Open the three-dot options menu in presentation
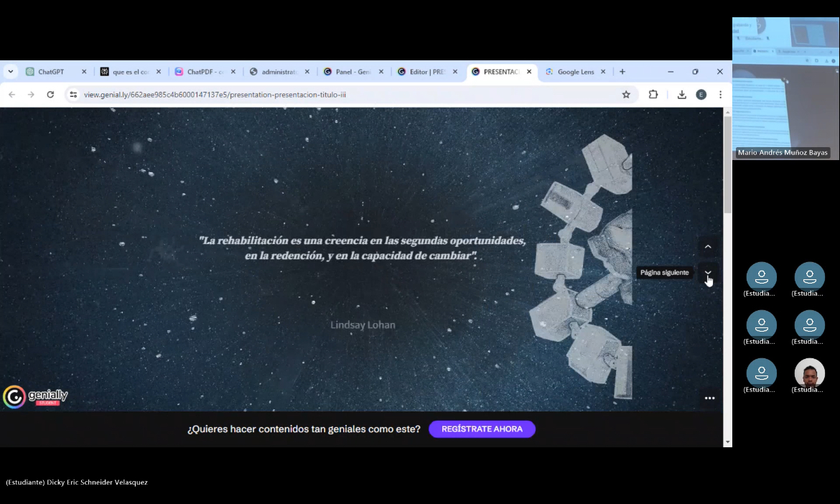 click(709, 398)
